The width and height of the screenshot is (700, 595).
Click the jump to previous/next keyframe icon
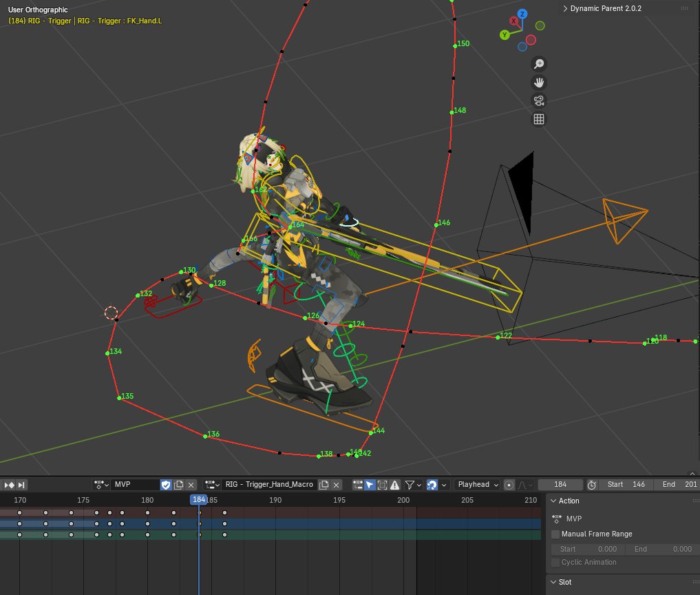[x=9, y=485]
